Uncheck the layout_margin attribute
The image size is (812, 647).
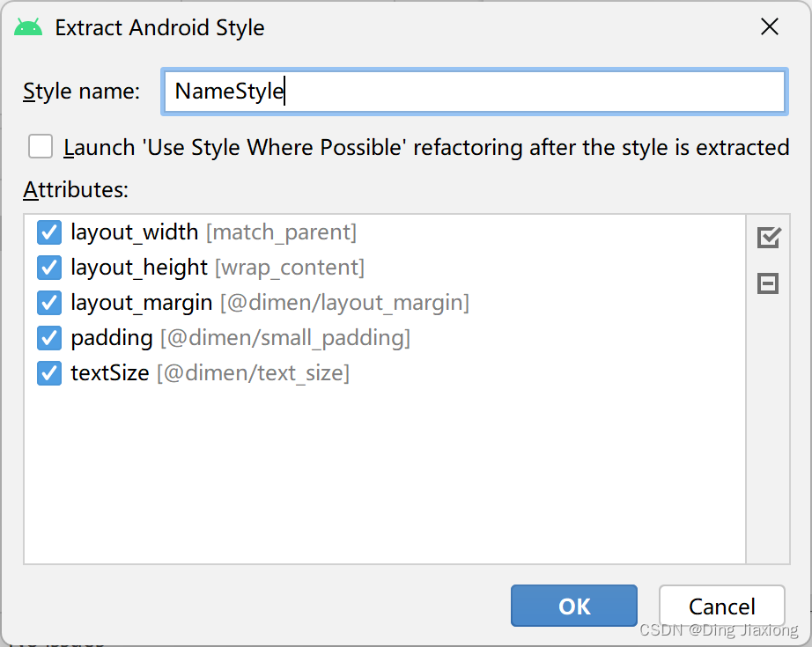coord(48,302)
